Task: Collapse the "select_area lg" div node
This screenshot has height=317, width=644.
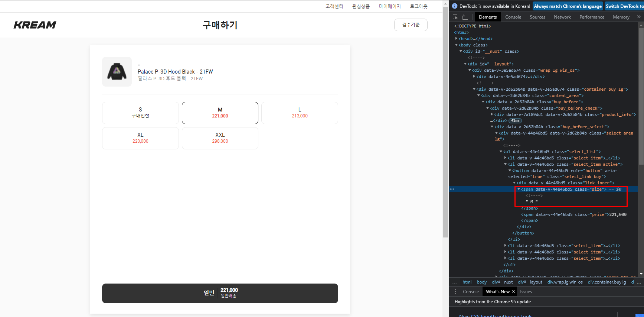Action: (x=497, y=133)
